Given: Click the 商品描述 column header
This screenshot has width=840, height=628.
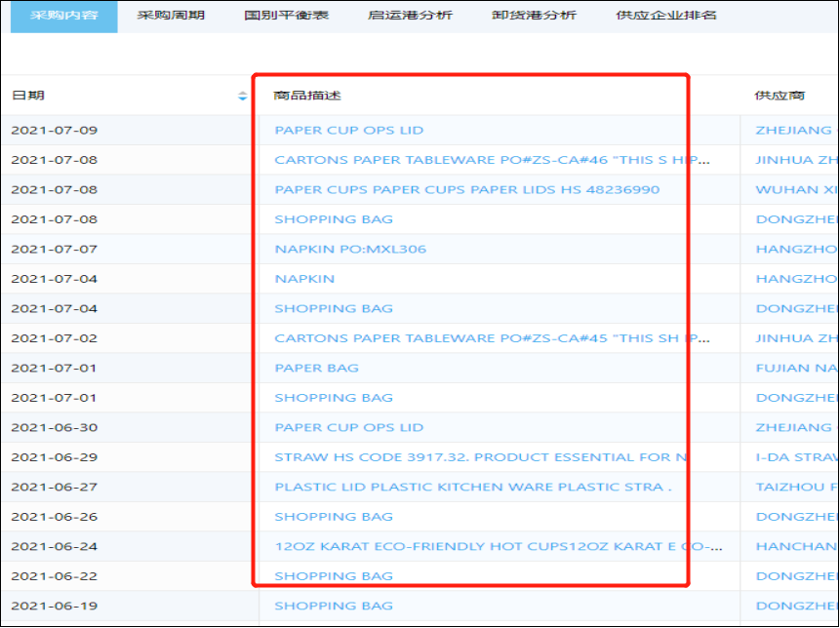Looking at the screenshot, I should pos(307,96).
